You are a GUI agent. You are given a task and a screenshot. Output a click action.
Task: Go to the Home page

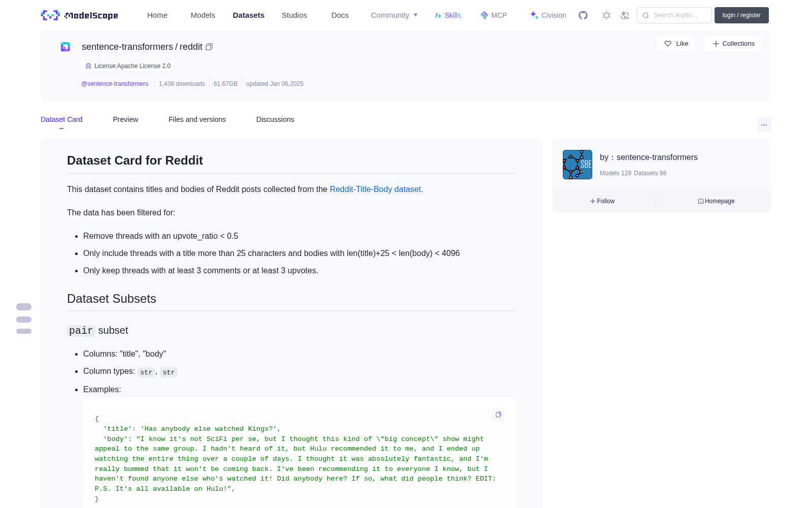tap(157, 15)
